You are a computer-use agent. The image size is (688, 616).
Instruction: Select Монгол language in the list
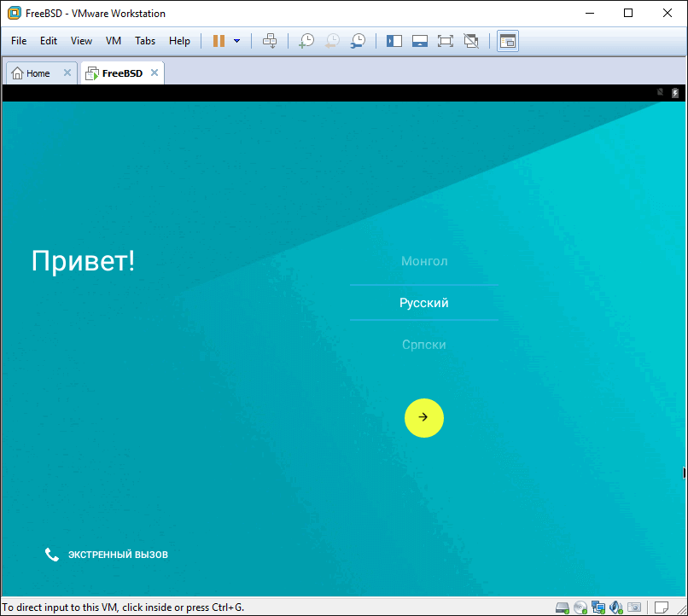point(424,261)
